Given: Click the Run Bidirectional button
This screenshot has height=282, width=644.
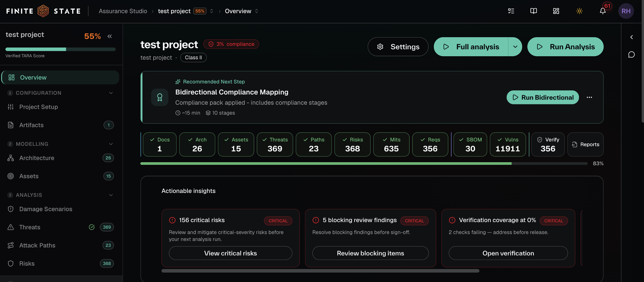Looking at the screenshot, I should coord(543,97).
